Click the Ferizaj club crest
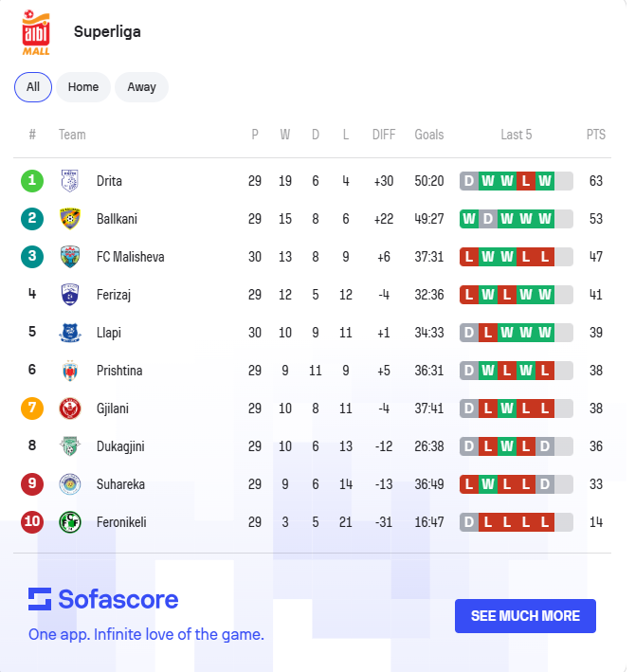 (70, 295)
